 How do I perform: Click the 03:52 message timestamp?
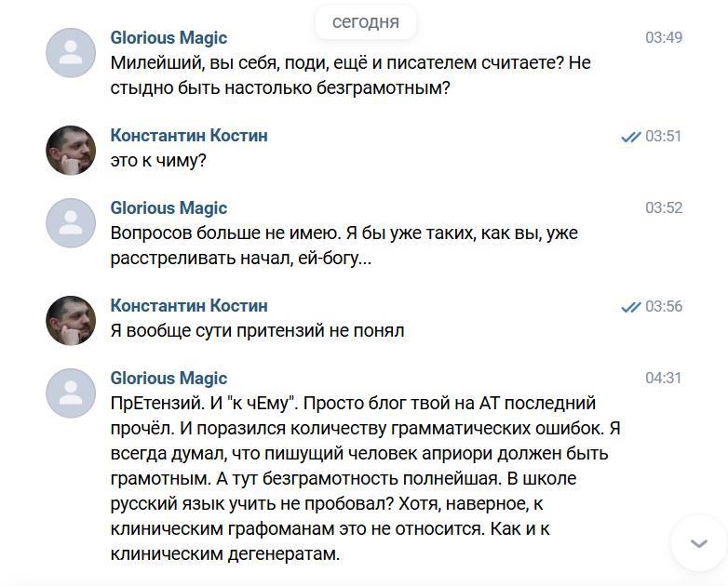[x=664, y=208]
